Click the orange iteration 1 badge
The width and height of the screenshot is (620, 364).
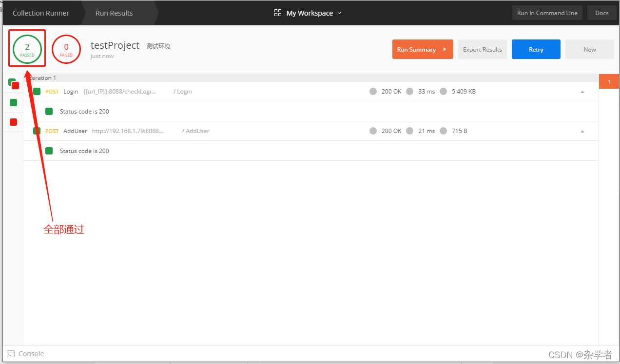[x=609, y=81]
